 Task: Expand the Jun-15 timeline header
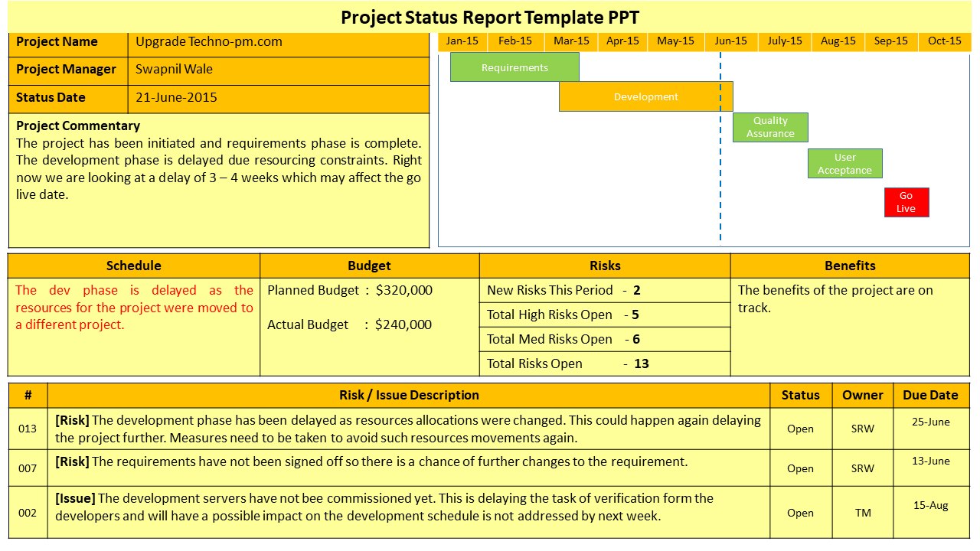coord(730,41)
